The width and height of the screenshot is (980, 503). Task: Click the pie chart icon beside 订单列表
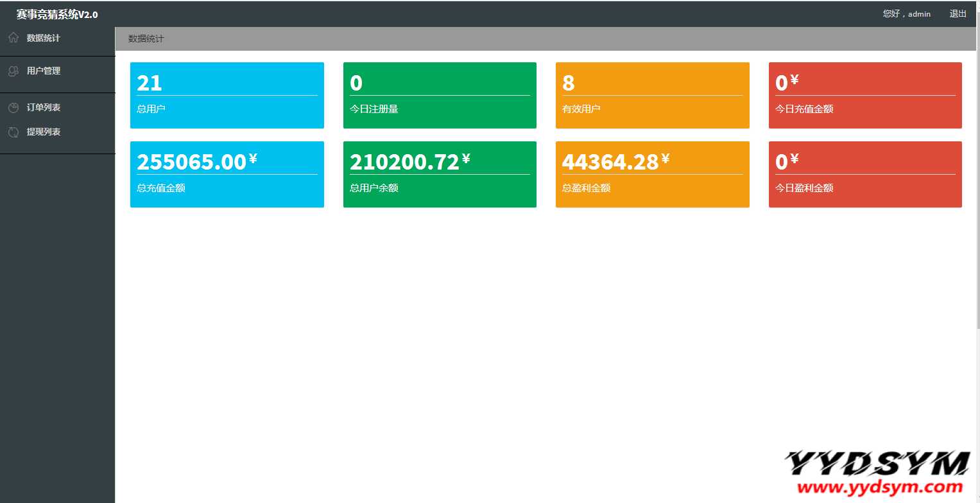13,108
